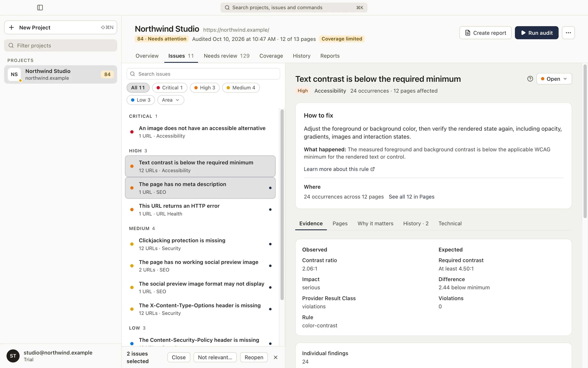Select 'The X-Content-Type-Options header is missing' issue
The image size is (588, 368).
(200, 309)
